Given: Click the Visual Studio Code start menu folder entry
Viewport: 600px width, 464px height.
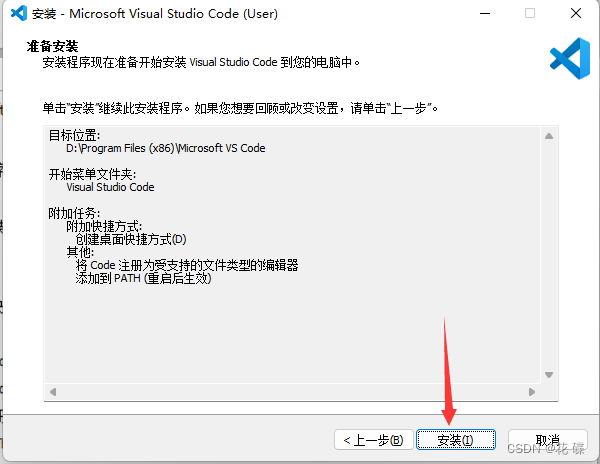Looking at the screenshot, I should click(110, 187).
